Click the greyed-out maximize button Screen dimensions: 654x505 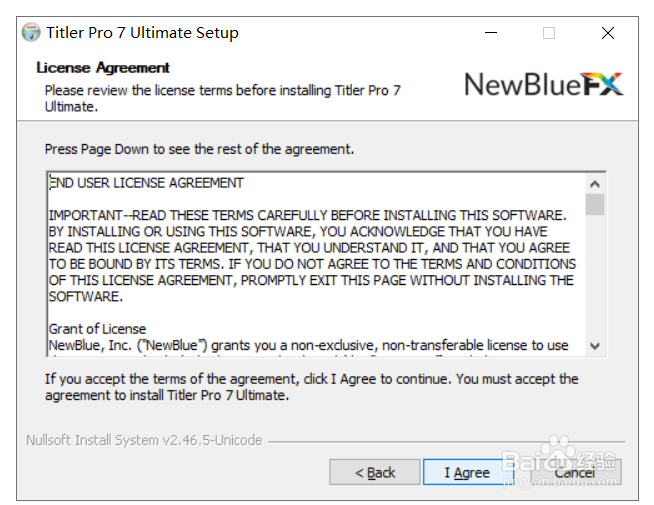tap(549, 33)
